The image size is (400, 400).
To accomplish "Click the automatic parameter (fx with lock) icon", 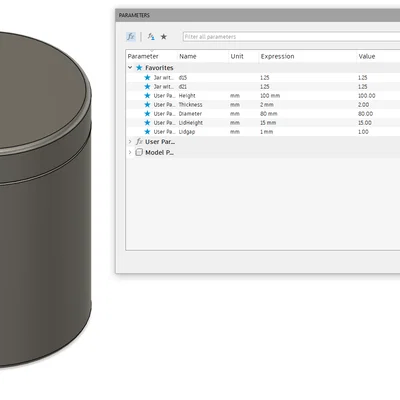I will point(151,36).
